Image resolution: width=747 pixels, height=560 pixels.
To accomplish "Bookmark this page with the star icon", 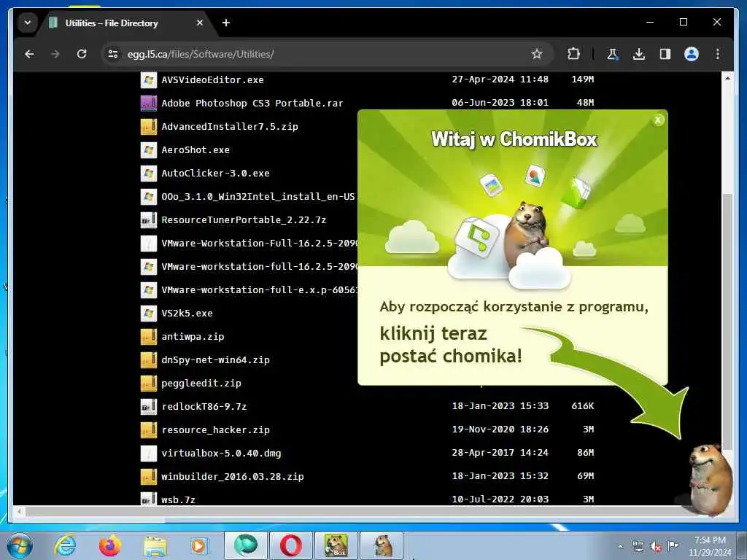I will click(x=537, y=54).
